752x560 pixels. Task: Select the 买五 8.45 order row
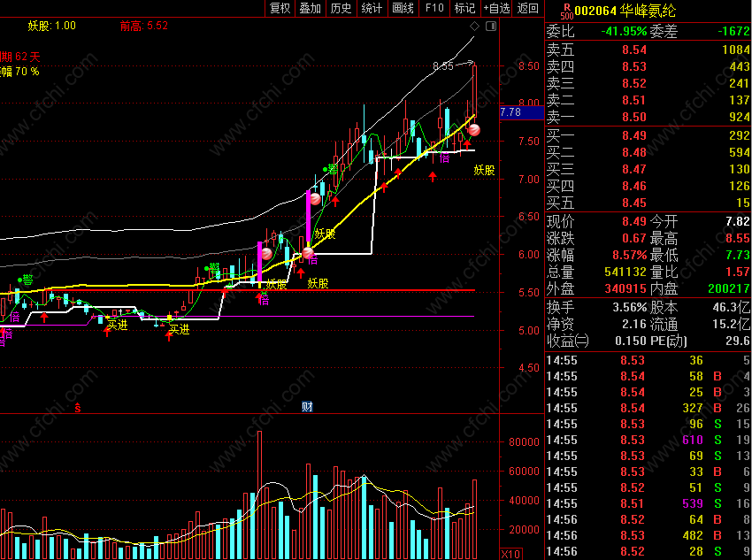(x=648, y=203)
